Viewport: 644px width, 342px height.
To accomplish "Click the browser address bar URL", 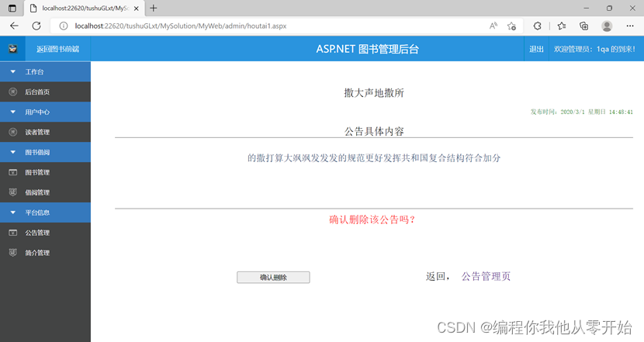I will tap(181, 26).
